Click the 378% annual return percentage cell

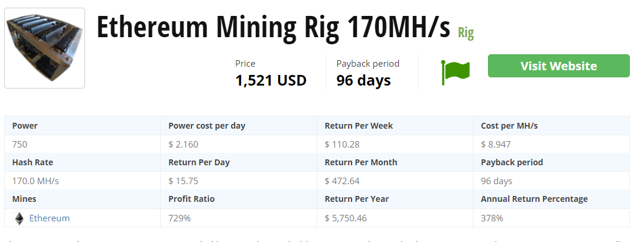click(551, 218)
